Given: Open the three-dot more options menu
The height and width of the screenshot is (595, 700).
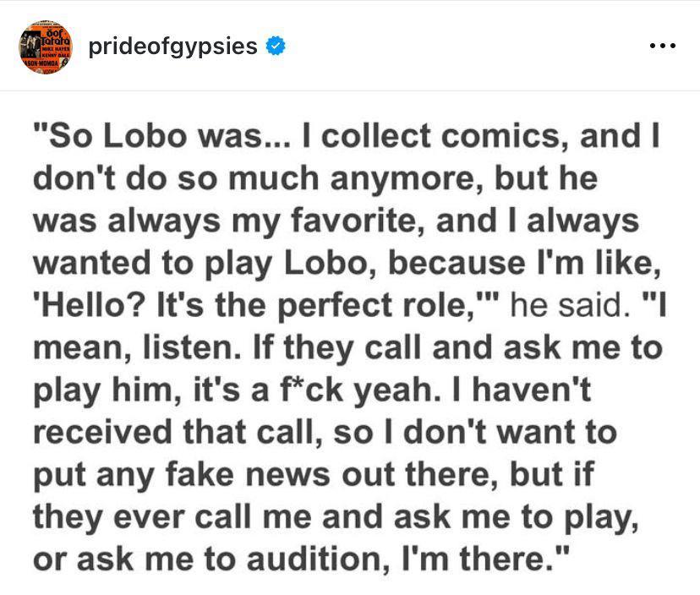Looking at the screenshot, I should point(663,46).
